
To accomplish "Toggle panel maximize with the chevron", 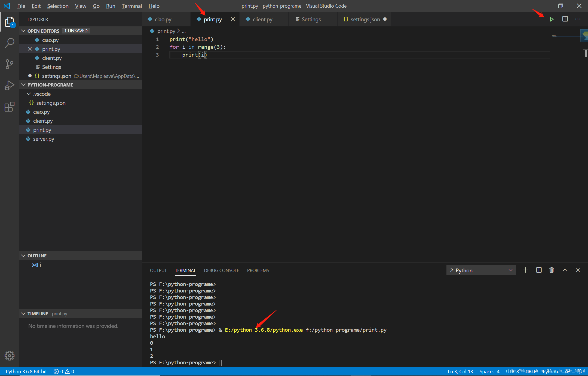I will (x=565, y=270).
